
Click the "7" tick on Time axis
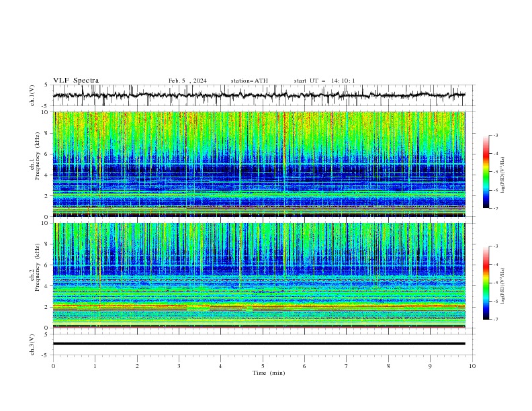pyautogui.click(x=347, y=366)
